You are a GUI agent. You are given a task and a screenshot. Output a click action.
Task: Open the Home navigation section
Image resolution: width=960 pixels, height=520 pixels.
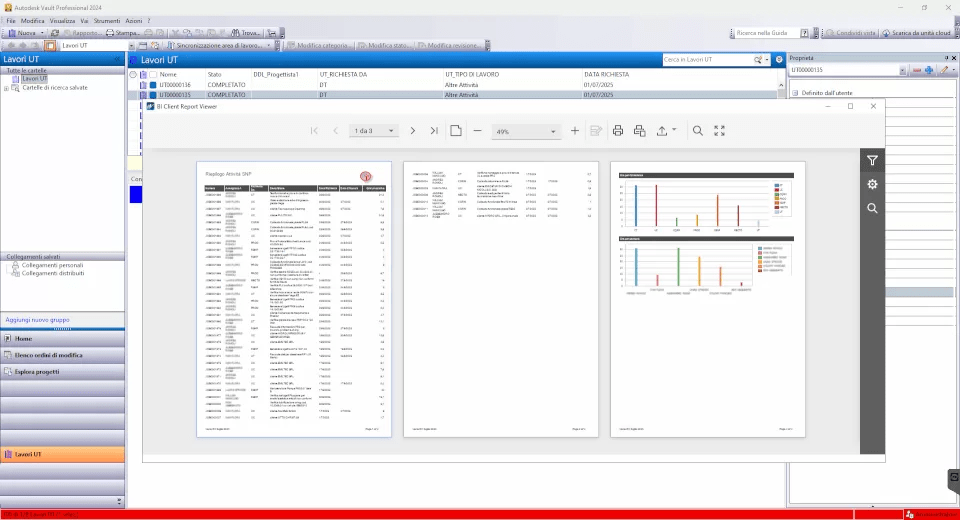click(x=62, y=338)
